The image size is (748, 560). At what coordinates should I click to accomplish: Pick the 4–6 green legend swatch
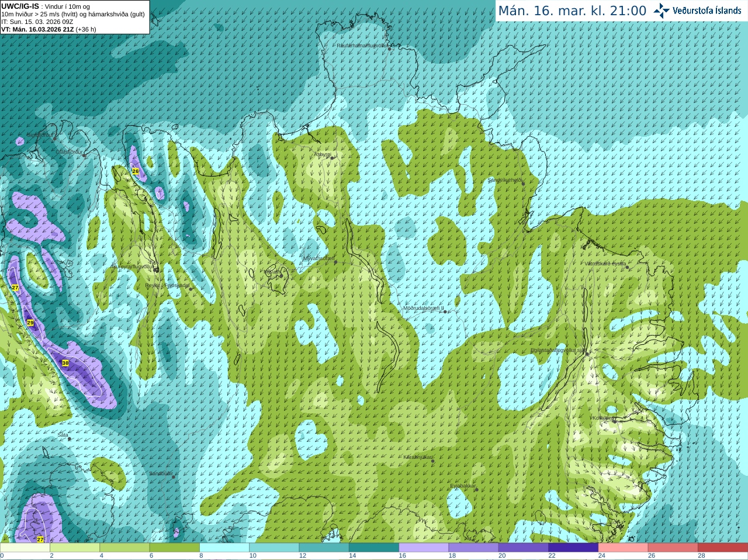coord(124,548)
